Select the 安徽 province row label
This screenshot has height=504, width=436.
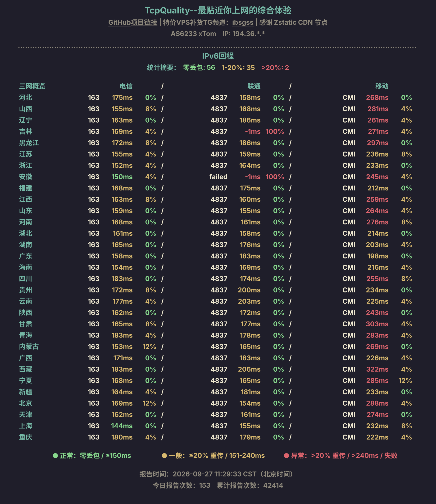coord(26,177)
